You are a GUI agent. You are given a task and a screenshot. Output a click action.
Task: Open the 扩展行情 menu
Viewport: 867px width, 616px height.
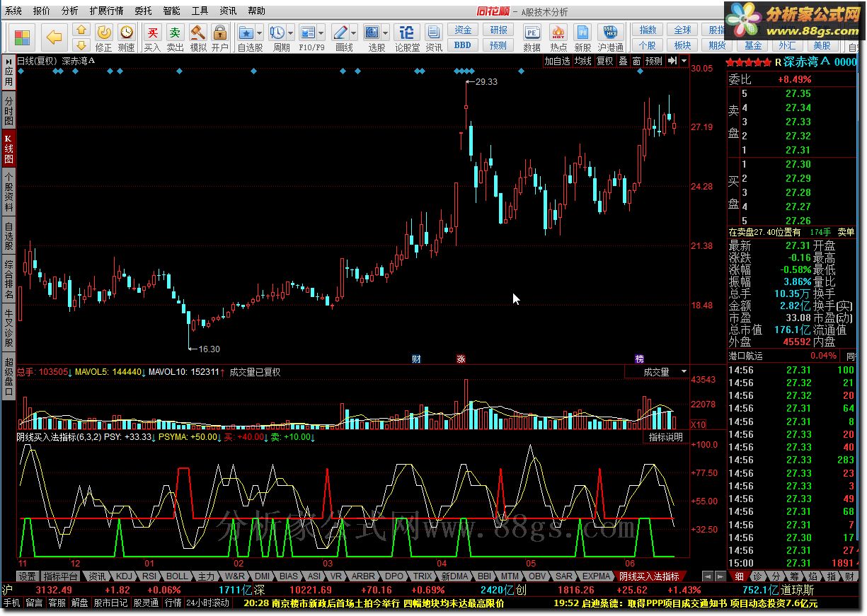pos(106,11)
